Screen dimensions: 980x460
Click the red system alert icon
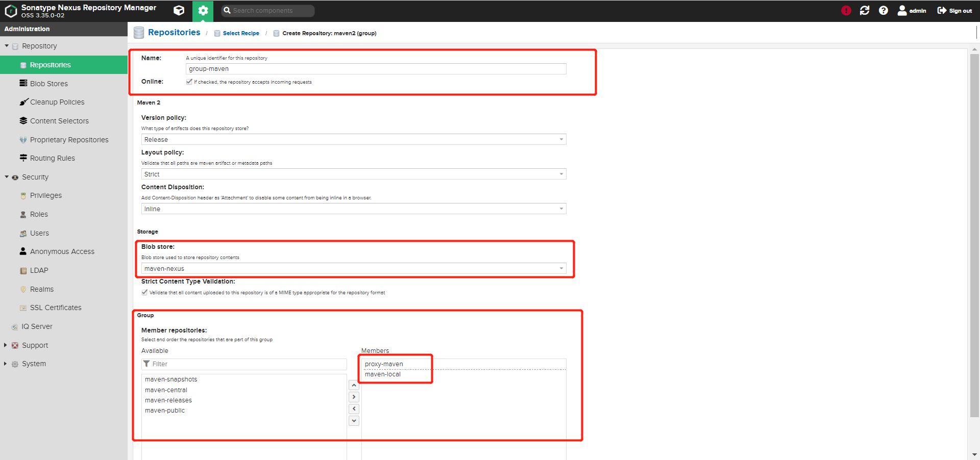click(x=846, y=11)
